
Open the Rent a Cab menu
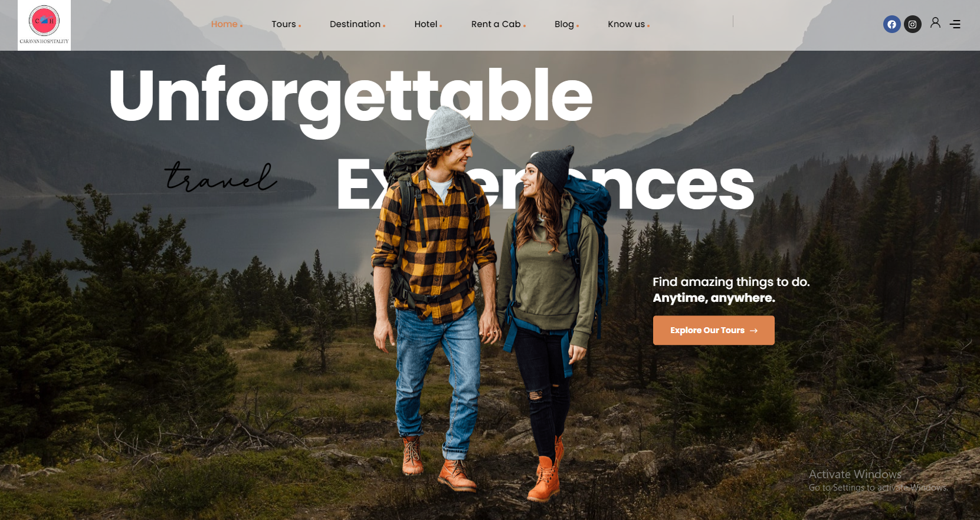point(498,24)
